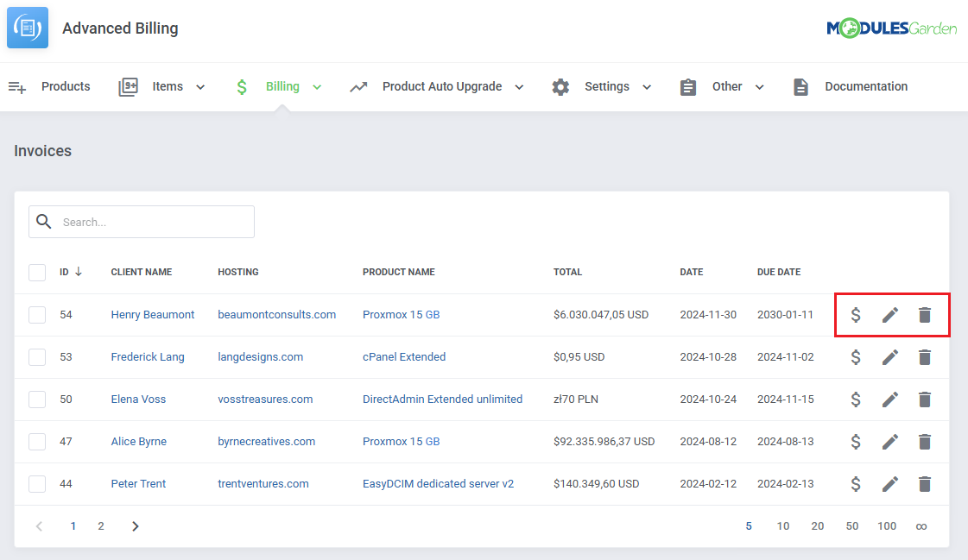Open the Billing menu
The image size is (968, 560).
point(282,86)
